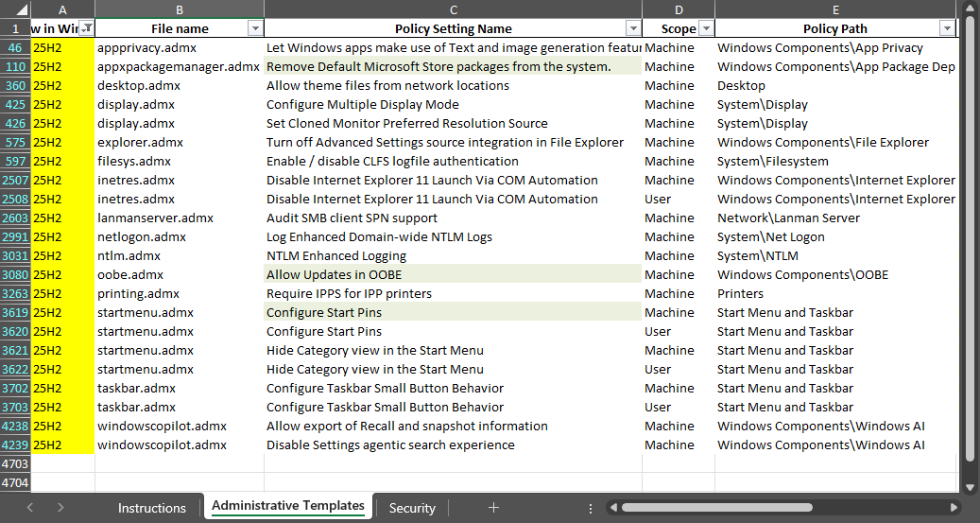Select row header 46
The width and height of the screenshot is (980, 523).
[15, 47]
